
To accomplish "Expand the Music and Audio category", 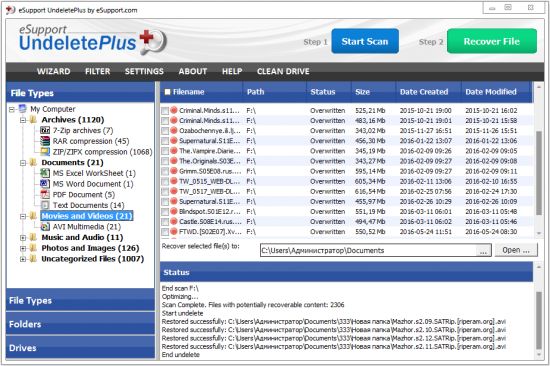I will (x=23, y=238).
